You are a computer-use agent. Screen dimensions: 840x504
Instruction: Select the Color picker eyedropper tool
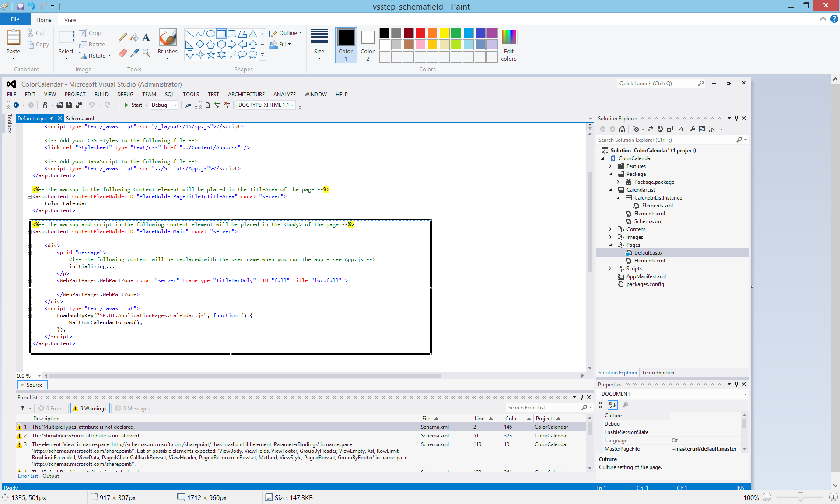(135, 53)
